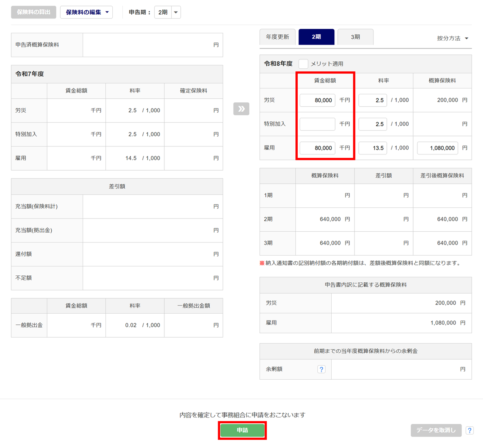
Task: Click 差引額 table header
Action: [x=117, y=187]
